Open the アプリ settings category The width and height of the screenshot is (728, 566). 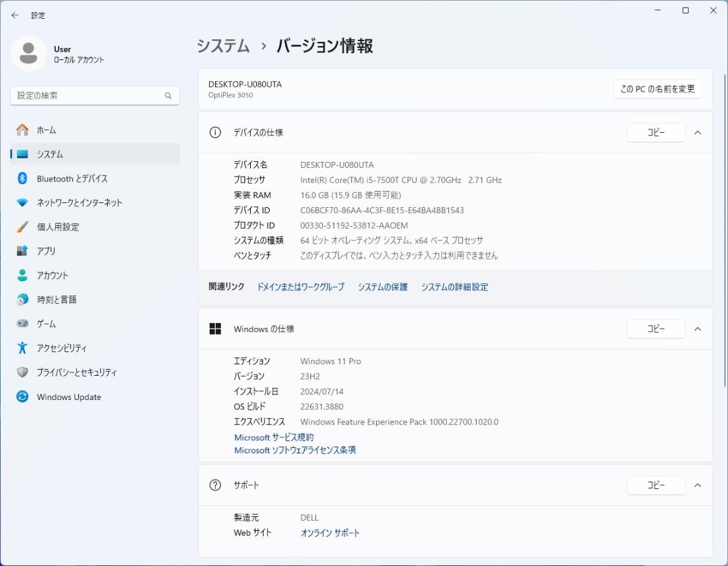point(95,251)
